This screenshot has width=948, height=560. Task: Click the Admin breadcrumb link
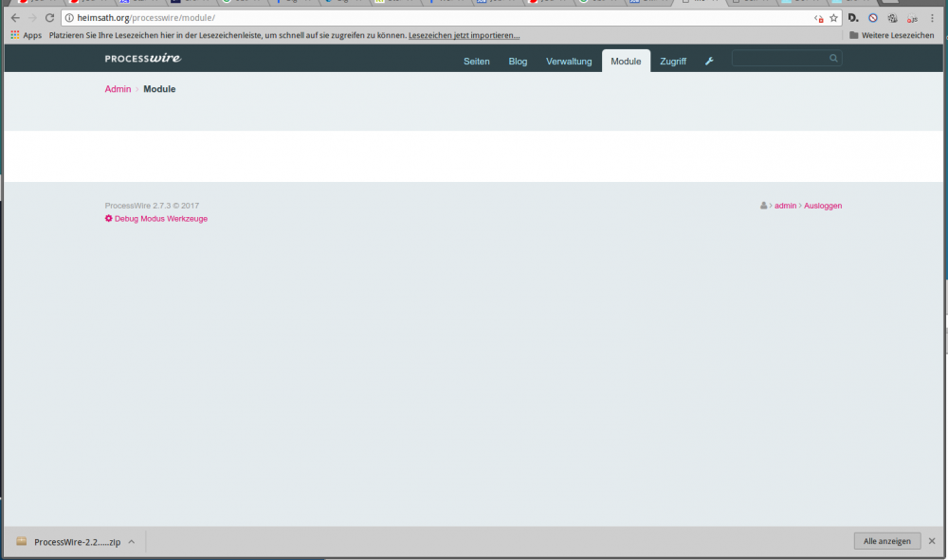(x=118, y=89)
